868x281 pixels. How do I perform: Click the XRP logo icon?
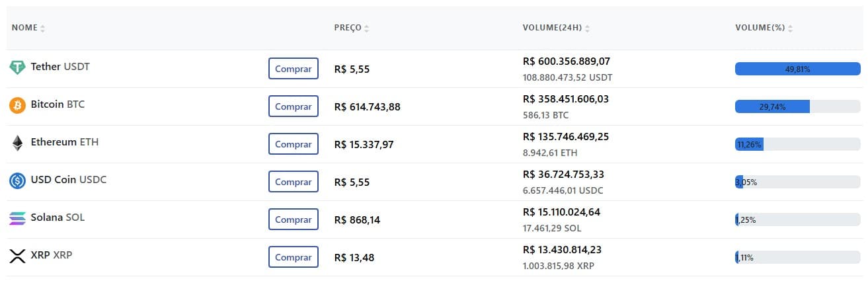point(17,256)
